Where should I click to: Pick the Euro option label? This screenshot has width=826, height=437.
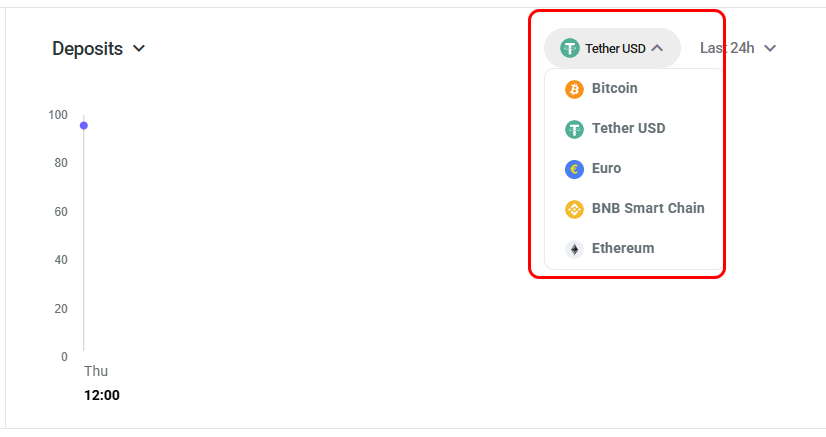(606, 168)
